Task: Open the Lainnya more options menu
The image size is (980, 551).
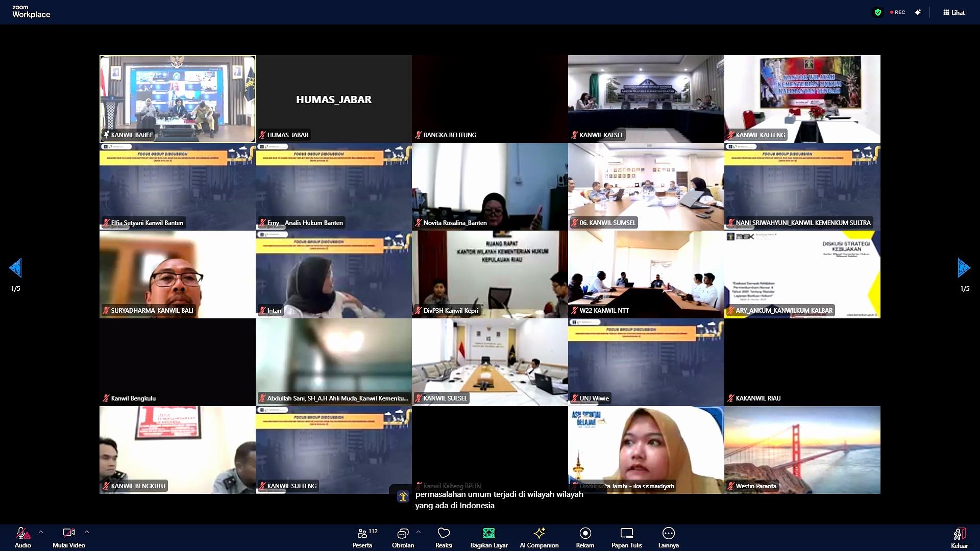Action: (668, 537)
